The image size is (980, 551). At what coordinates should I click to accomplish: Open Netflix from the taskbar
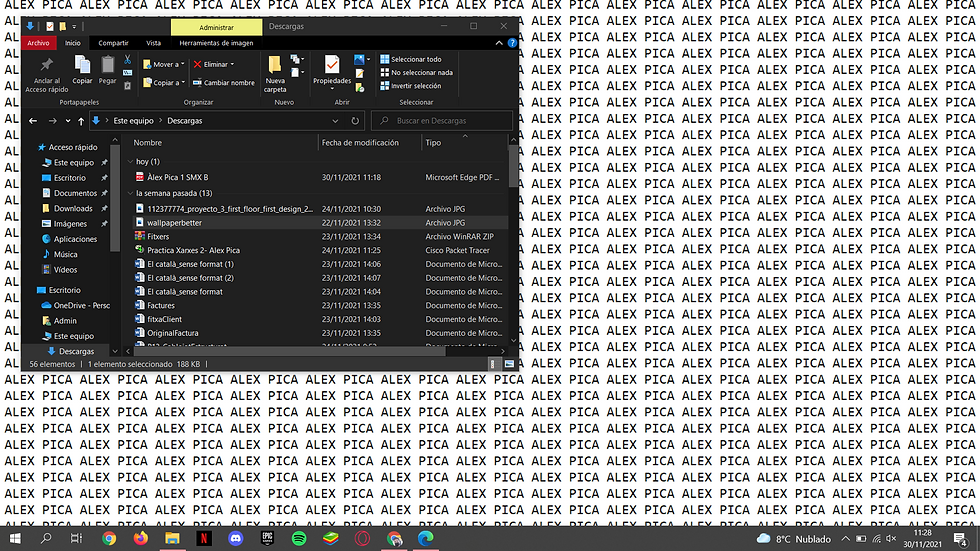(x=204, y=538)
